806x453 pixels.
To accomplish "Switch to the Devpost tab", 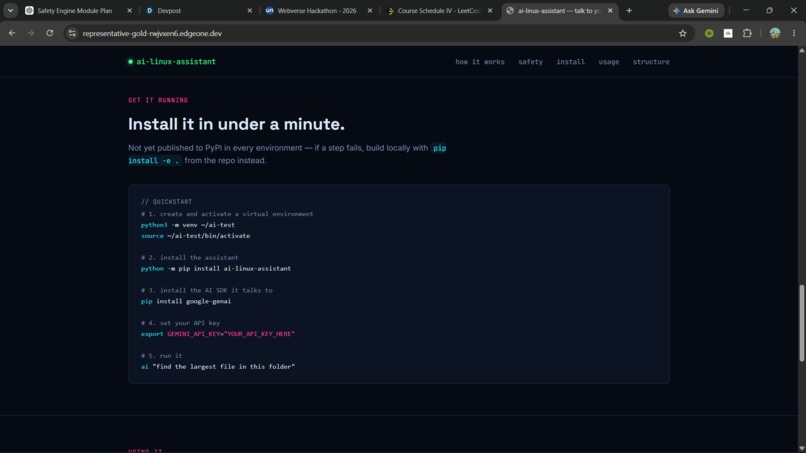I will point(198,10).
